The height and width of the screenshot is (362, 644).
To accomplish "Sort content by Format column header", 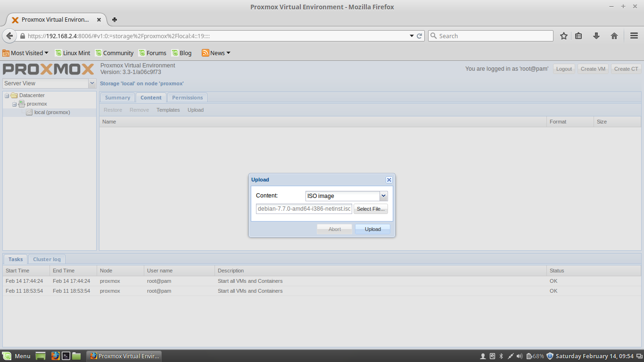I will point(570,122).
